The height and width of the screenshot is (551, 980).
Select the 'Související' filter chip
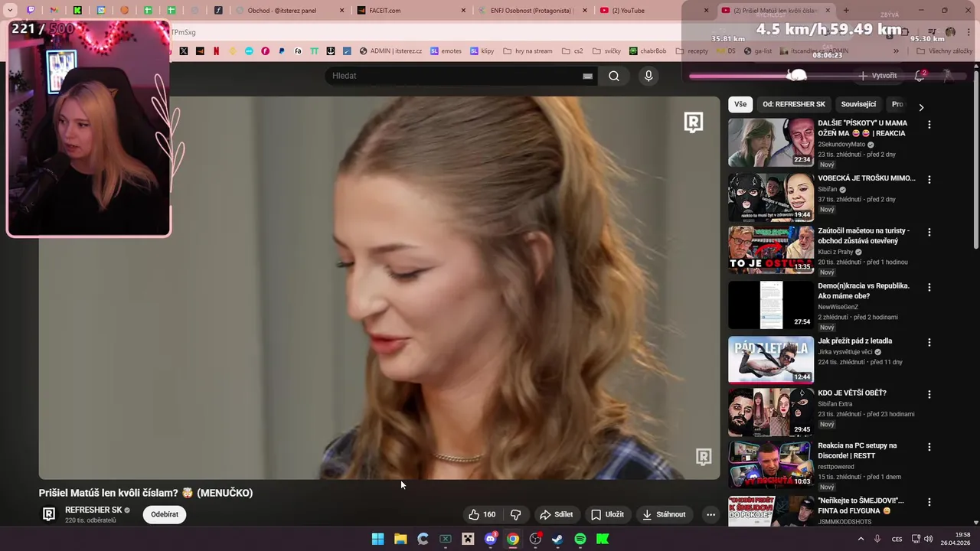[858, 104]
